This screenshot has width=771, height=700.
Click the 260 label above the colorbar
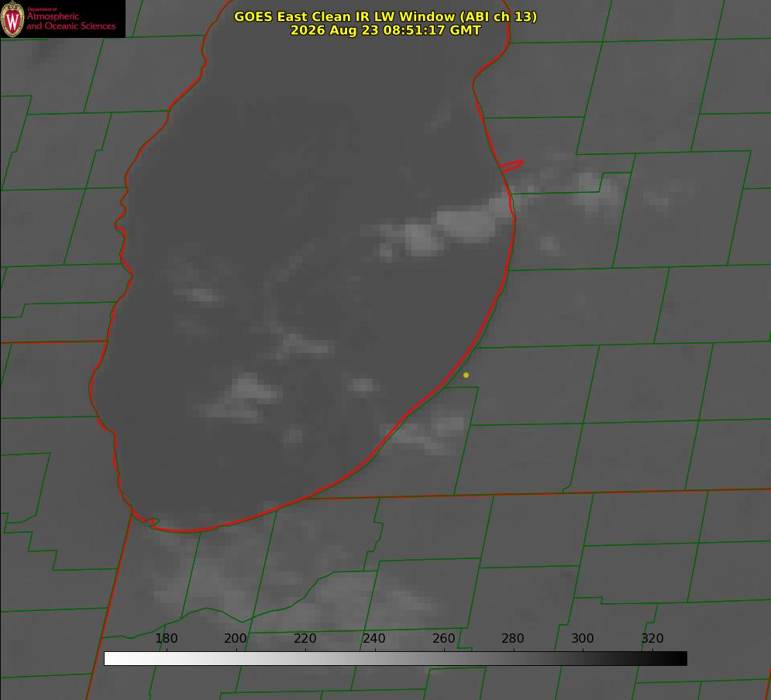[x=443, y=638]
